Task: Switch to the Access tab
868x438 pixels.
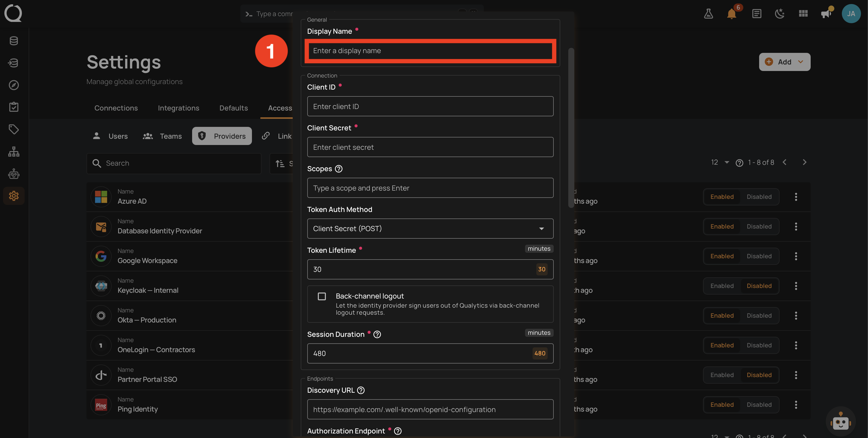Action: coord(280,108)
